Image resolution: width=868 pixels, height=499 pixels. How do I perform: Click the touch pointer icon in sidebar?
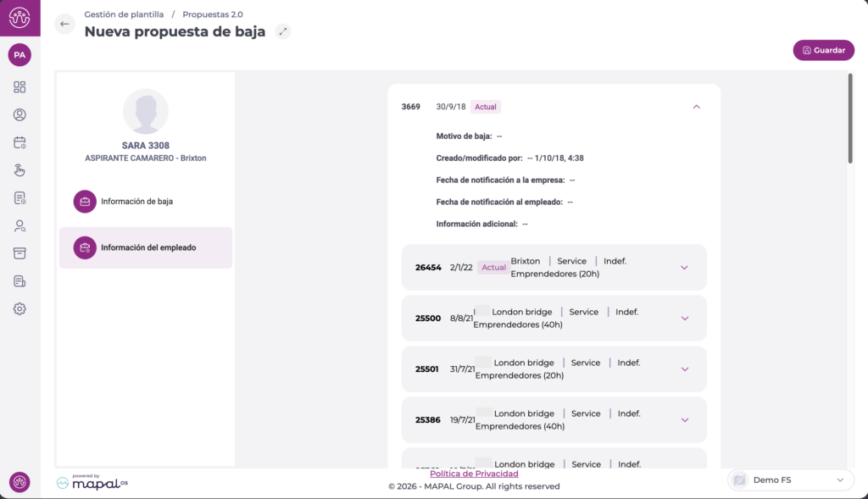pos(19,170)
